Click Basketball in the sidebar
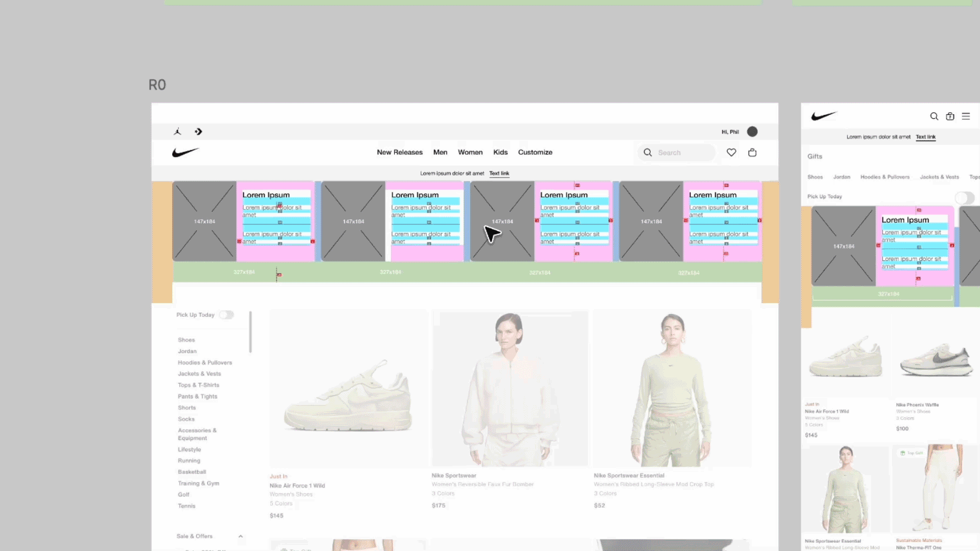980x551 pixels. click(192, 472)
